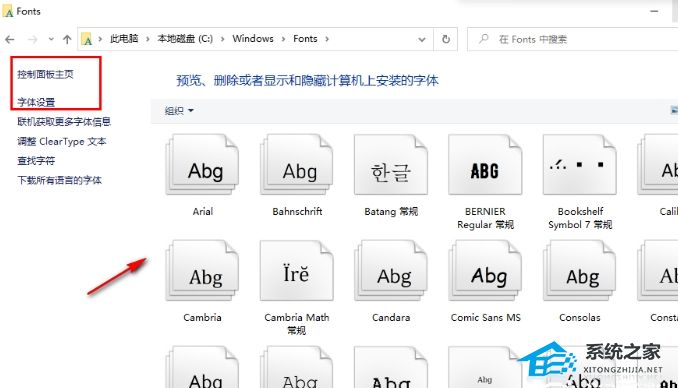The height and width of the screenshot is (388, 678).
Task: Click the Windows breadcrumb segment
Action: (253, 38)
